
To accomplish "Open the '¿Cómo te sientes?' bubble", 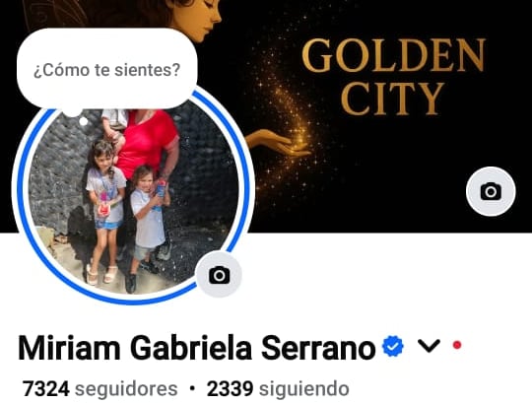I will (x=106, y=69).
